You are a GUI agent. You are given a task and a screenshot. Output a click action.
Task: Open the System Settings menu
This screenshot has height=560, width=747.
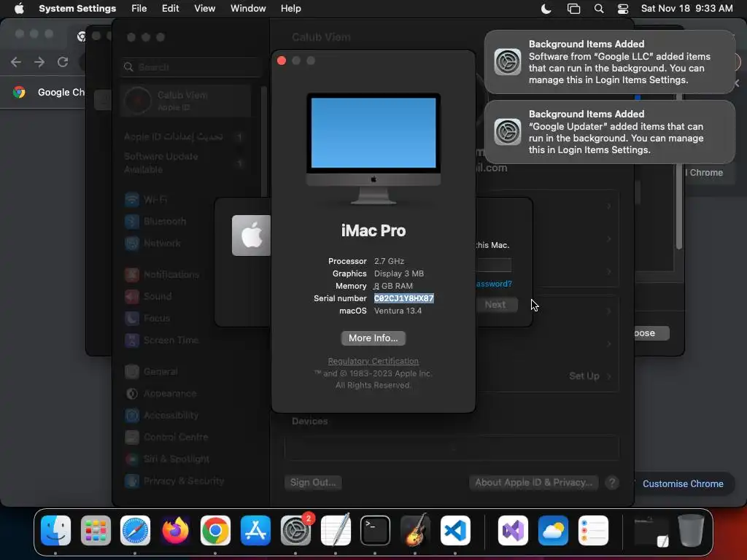coord(77,9)
